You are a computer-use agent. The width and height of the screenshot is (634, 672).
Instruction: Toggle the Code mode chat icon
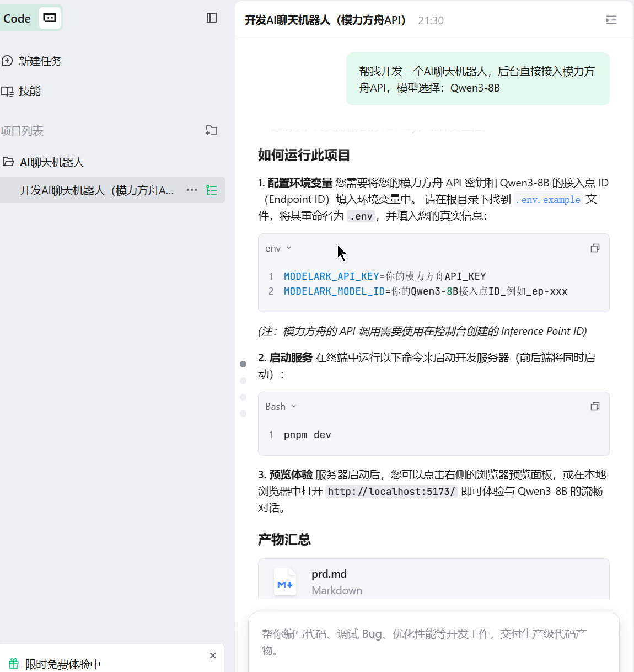click(50, 18)
